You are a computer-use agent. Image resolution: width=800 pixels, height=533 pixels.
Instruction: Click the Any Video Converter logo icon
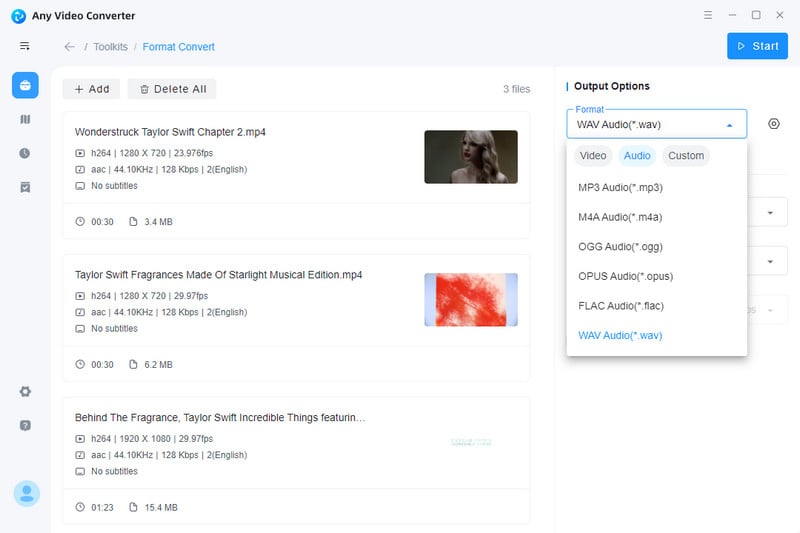click(19, 16)
